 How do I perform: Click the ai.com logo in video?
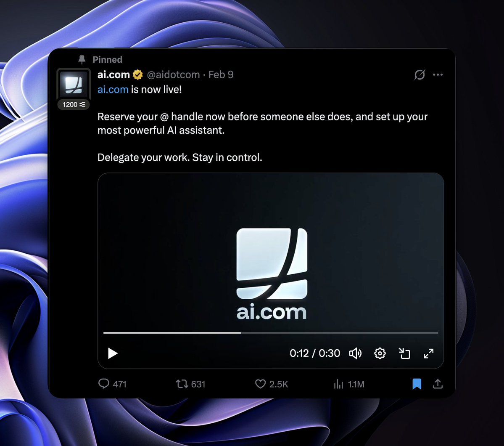272,274
